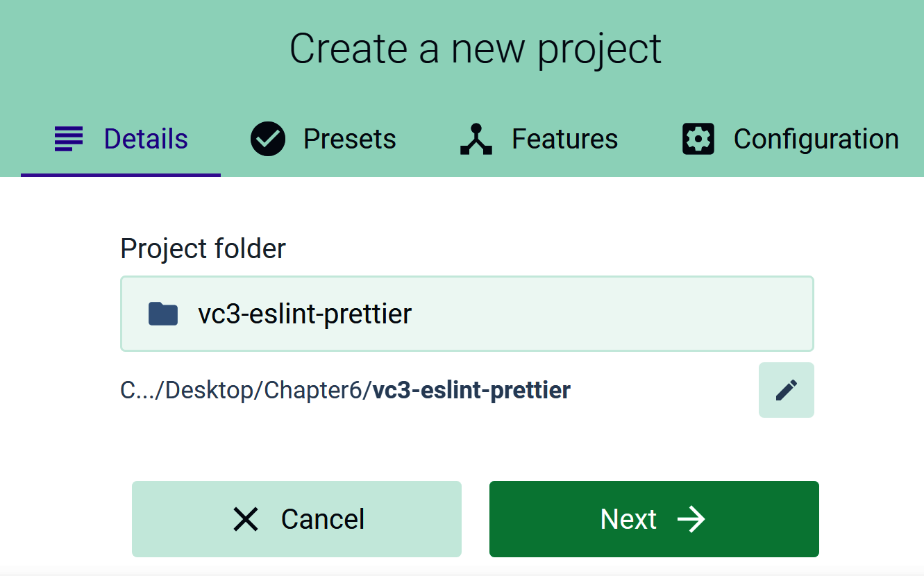This screenshot has width=924, height=576.
Task: Click the underline indicator beneath Details
Action: [x=121, y=175]
